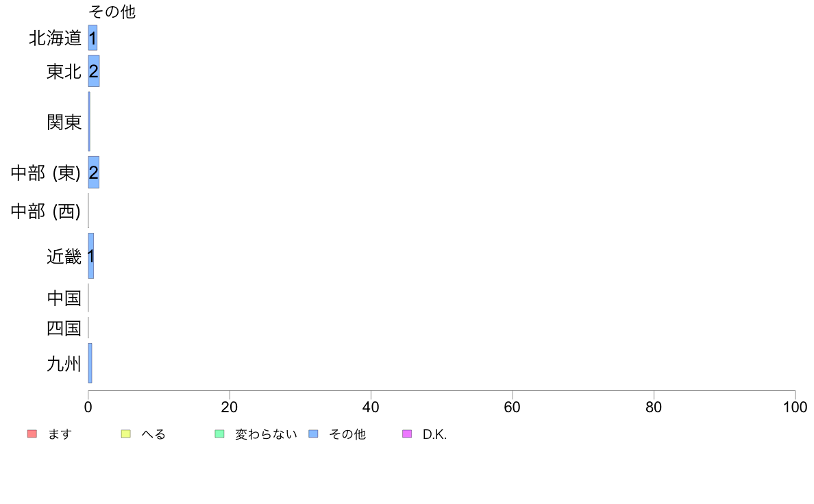Click the 変わらない legend text
The height and width of the screenshot is (504, 814).
pos(266,434)
